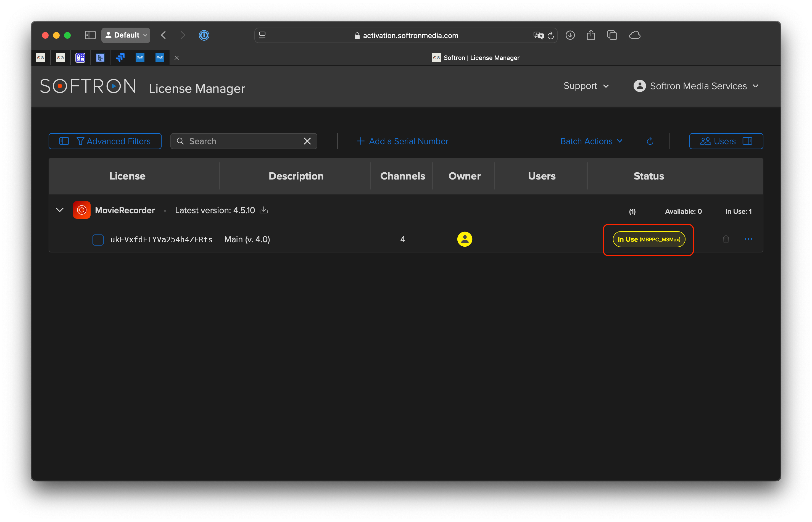Go forward with the forward arrow
The image size is (812, 522).
pyautogui.click(x=183, y=35)
